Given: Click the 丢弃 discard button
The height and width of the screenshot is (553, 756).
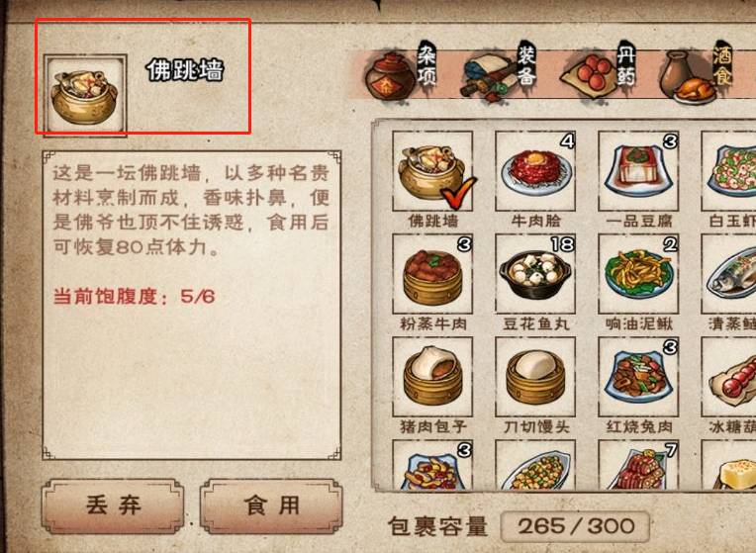Looking at the screenshot, I should pyautogui.click(x=114, y=506).
